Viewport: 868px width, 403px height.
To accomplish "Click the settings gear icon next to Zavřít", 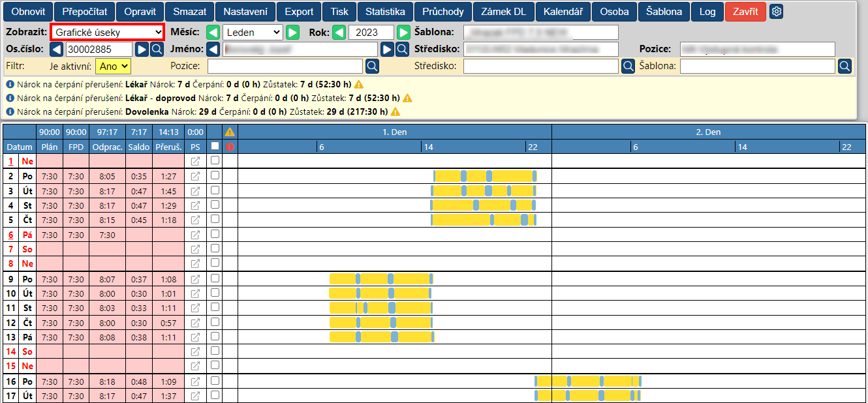I will 776,12.
